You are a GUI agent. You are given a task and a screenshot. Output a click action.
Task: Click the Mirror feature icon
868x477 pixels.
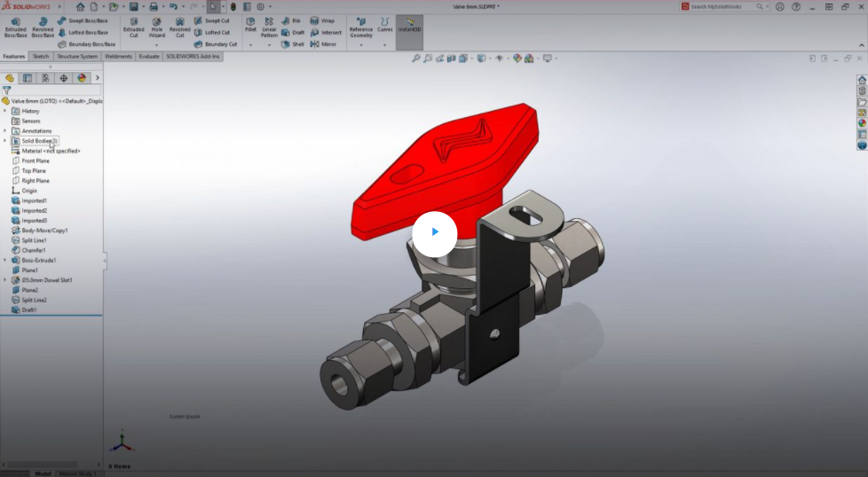322,43
